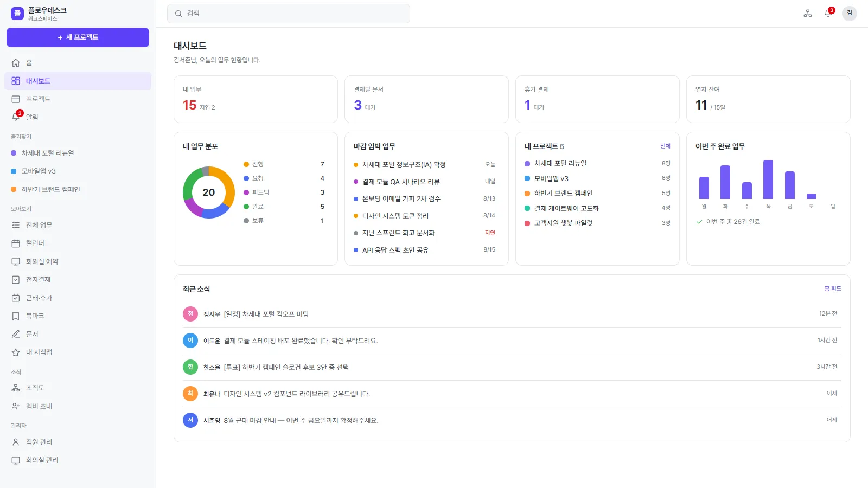Click the 알림 bell icon with badge
The height and width of the screenshot is (488, 868).
coord(16,117)
